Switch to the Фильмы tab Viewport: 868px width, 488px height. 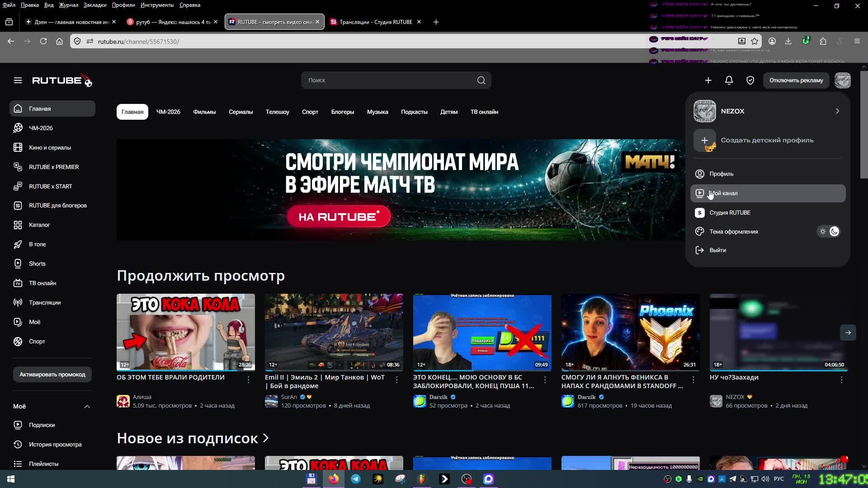(x=204, y=112)
